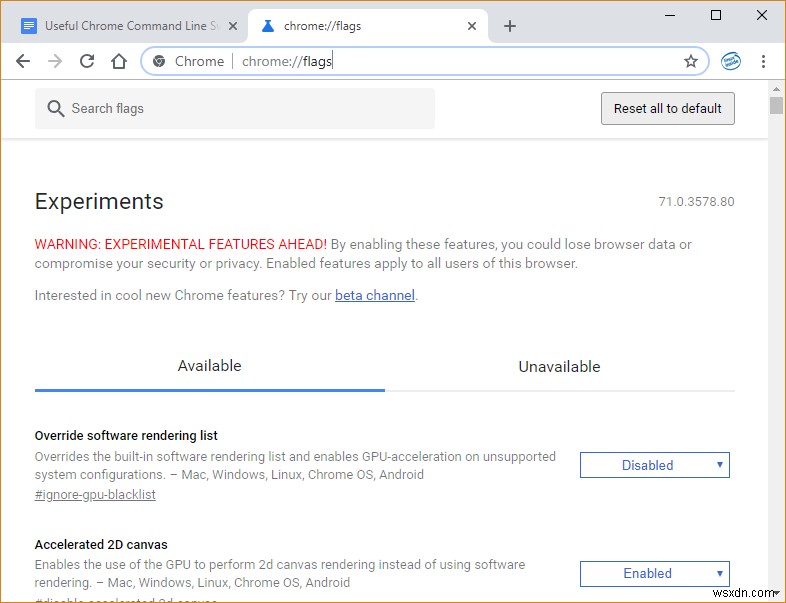Minimize the Chrome window
Viewport: 786px width, 603px height.
click(x=670, y=16)
